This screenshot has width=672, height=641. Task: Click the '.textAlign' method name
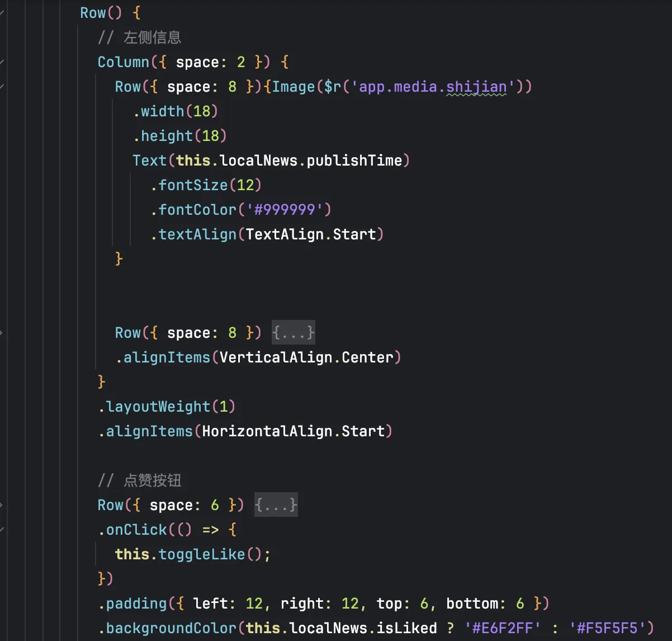pyautogui.click(x=193, y=234)
